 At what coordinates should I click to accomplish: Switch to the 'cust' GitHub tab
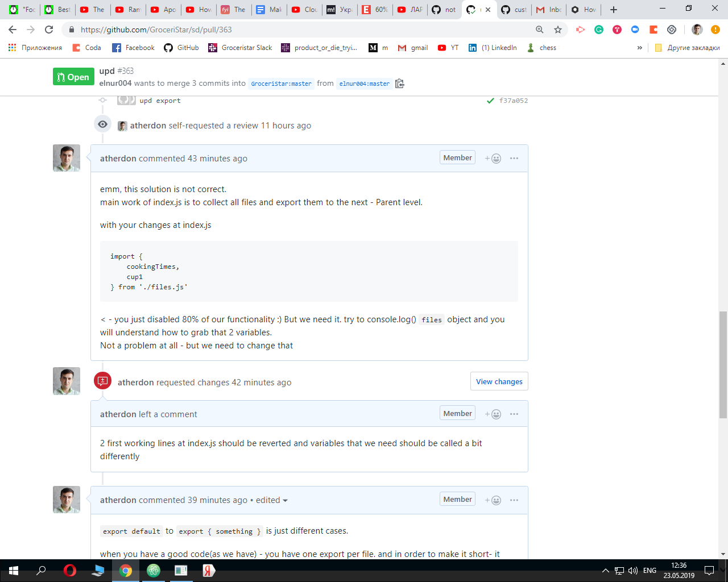pos(514,10)
